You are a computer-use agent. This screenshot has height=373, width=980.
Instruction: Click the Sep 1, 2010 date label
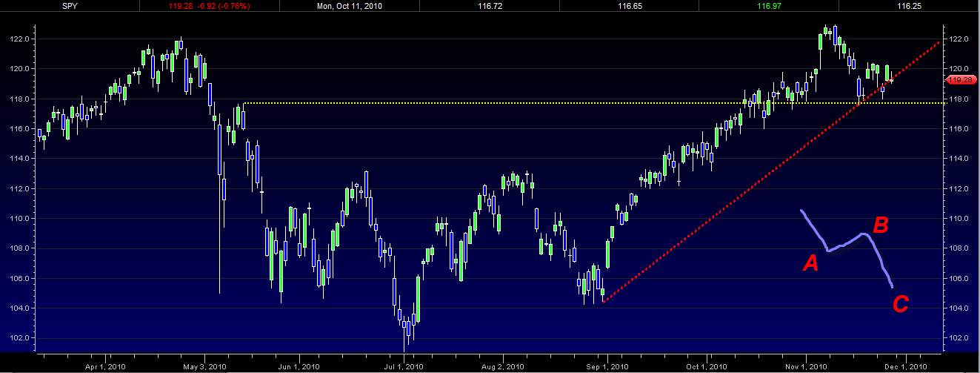point(607,366)
